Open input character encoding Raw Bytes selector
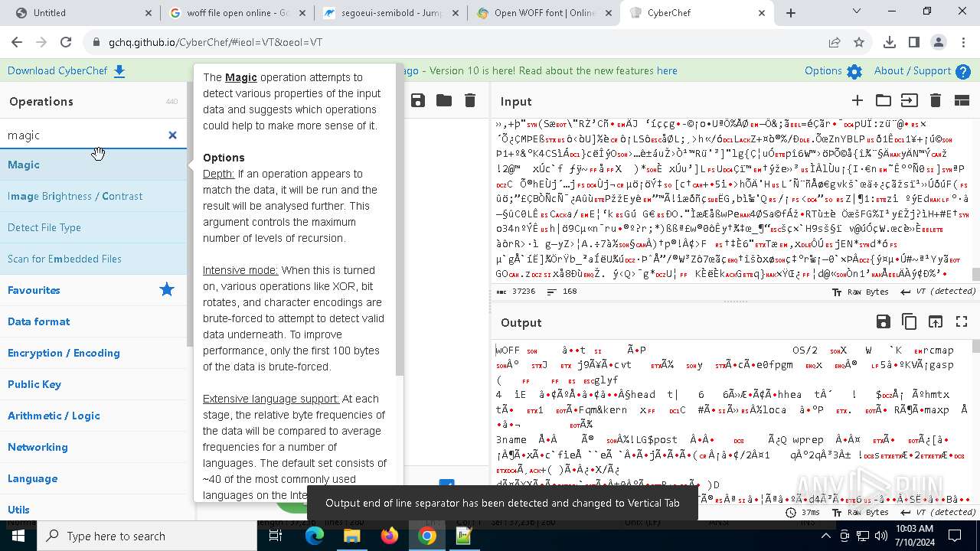Viewport: 980px width, 551px height. pos(861,292)
